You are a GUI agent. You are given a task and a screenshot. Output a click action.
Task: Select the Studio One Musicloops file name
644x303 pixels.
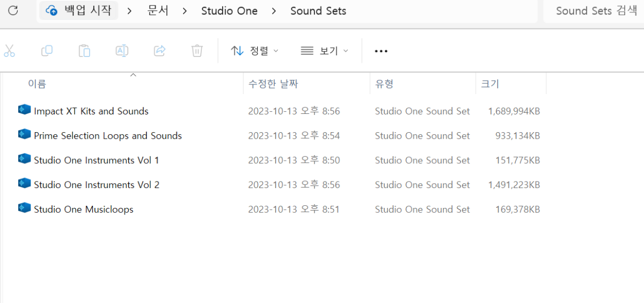pos(84,210)
